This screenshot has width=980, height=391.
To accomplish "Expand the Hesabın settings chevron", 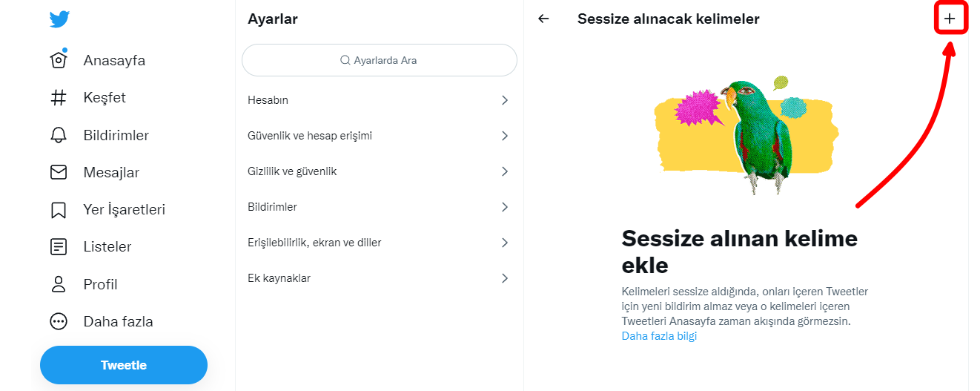I will coord(505,100).
